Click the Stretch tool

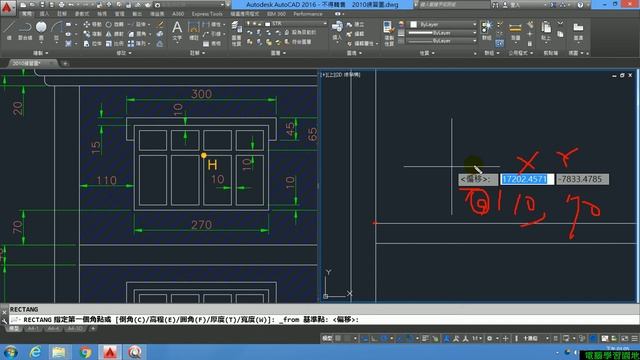point(93,43)
